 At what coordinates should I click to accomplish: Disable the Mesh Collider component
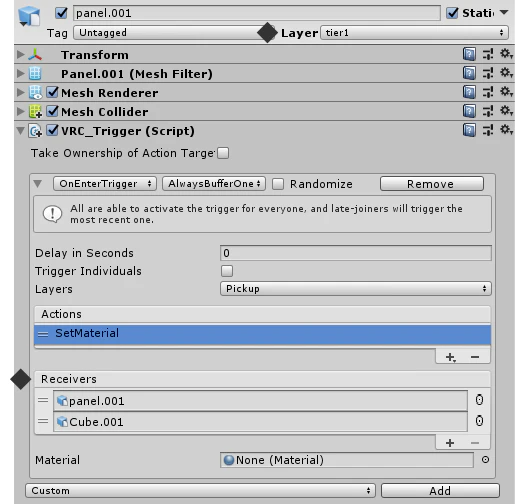(52, 111)
